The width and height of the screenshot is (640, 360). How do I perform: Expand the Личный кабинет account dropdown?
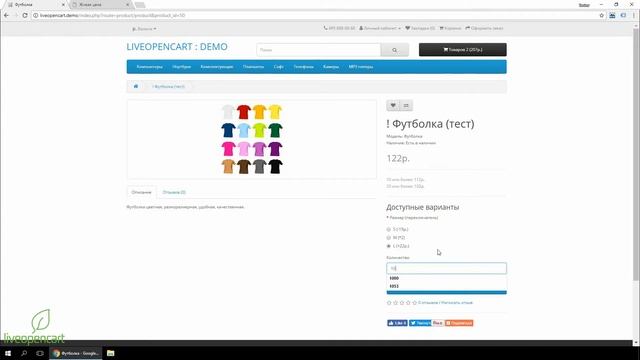click(380, 28)
